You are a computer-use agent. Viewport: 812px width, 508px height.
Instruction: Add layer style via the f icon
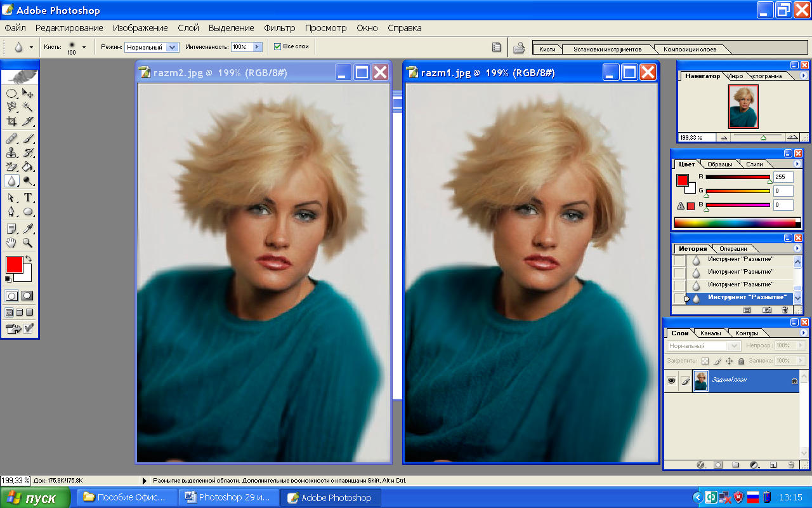click(x=701, y=465)
